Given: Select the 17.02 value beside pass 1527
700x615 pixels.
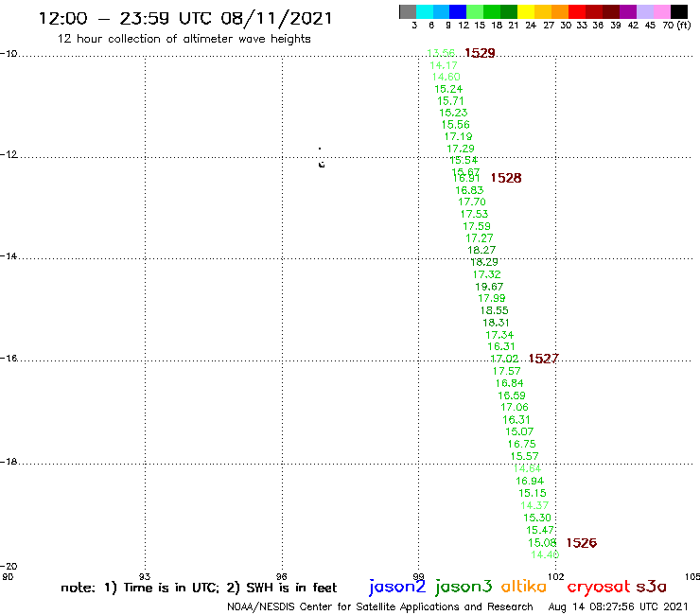Looking at the screenshot, I should [x=504, y=359].
